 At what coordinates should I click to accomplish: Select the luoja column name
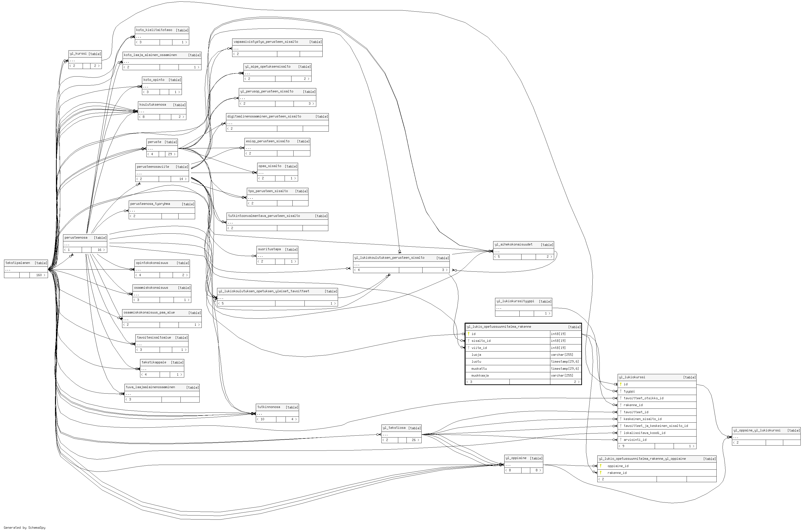pyautogui.click(x=476, y=355)
